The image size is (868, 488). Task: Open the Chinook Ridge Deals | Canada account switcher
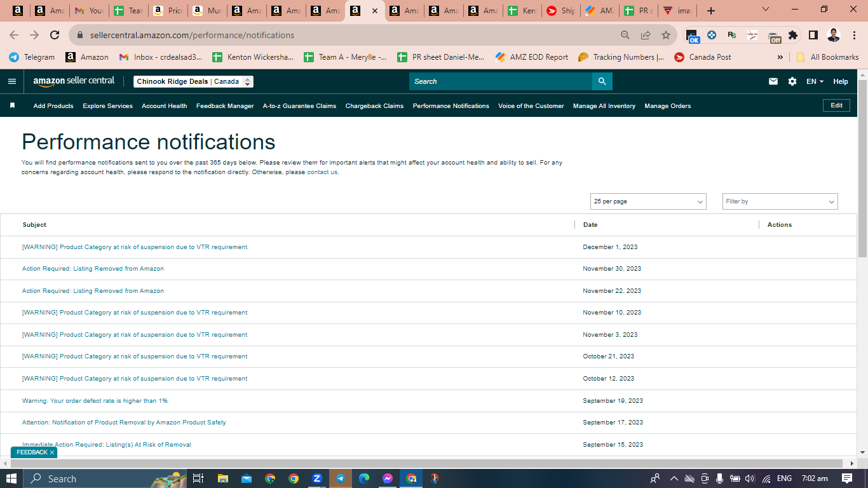[194, 81]
